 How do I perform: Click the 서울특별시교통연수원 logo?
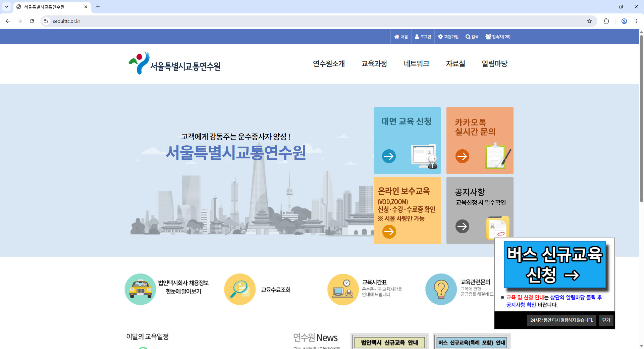coord(174,63)
